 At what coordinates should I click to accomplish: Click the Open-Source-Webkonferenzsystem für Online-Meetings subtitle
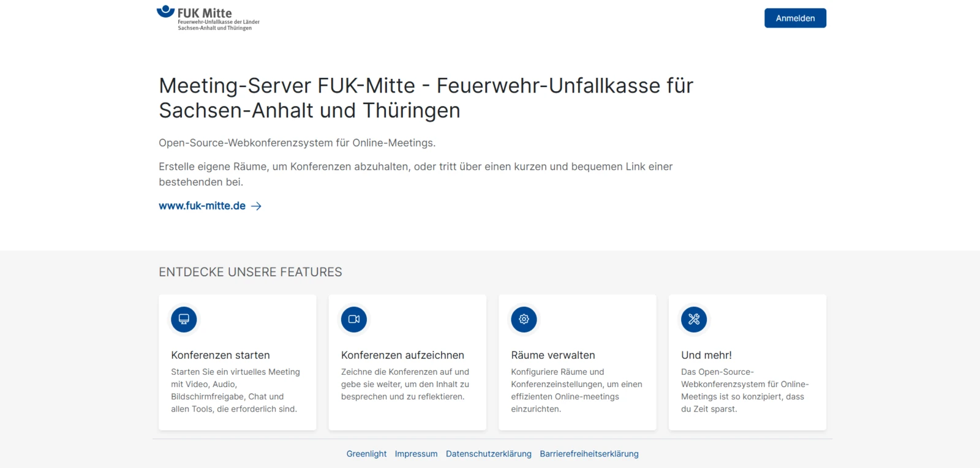297,143
